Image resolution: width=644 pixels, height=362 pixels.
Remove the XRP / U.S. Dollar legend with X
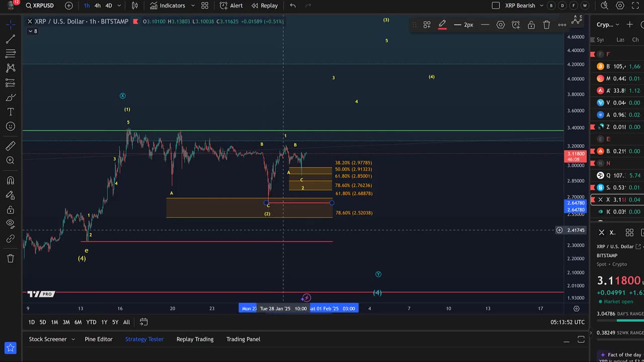coord(30,22)
